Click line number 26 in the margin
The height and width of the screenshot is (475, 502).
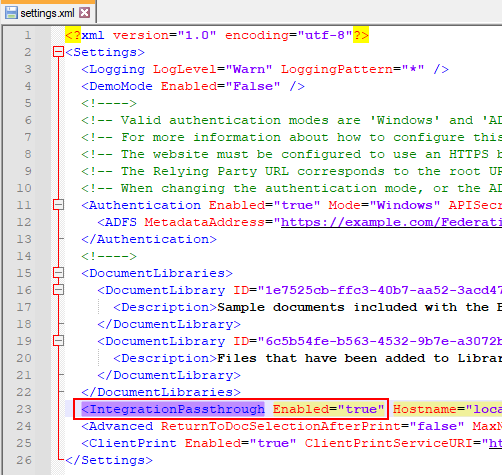(24, 460)
